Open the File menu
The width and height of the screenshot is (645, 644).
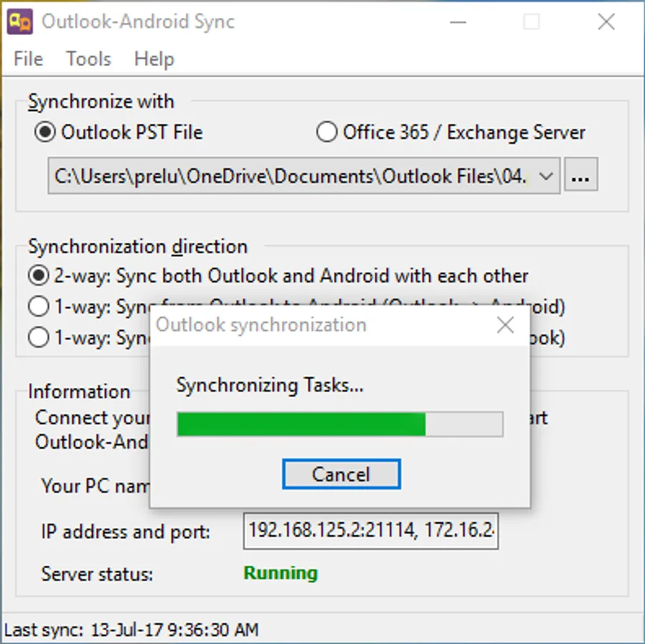click(x=29, y=59)
